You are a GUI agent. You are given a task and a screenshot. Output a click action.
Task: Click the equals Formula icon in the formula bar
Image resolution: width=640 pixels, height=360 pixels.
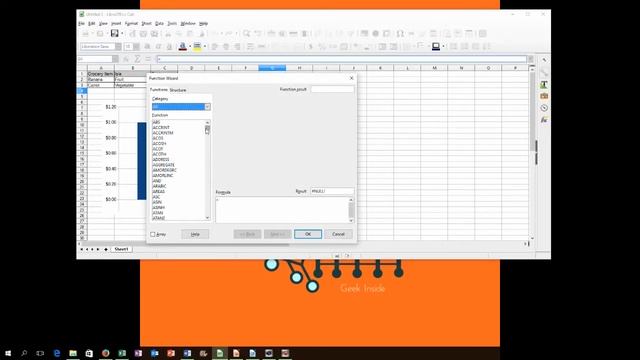148,59
